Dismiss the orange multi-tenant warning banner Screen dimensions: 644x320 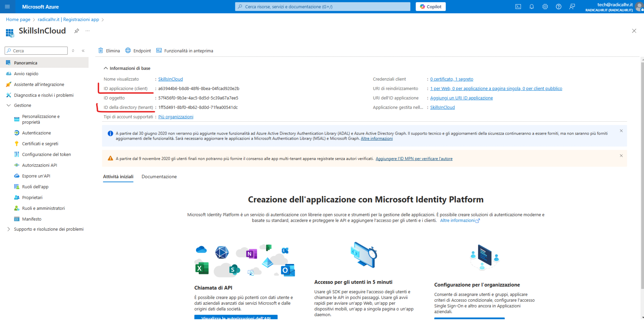pos(621,156)
